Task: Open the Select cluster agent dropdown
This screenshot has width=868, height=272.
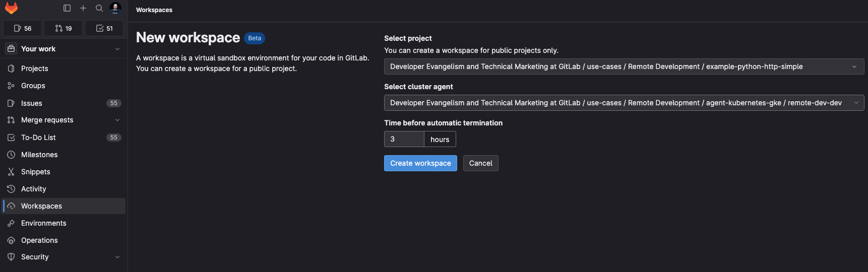Action: click(624, 103)
